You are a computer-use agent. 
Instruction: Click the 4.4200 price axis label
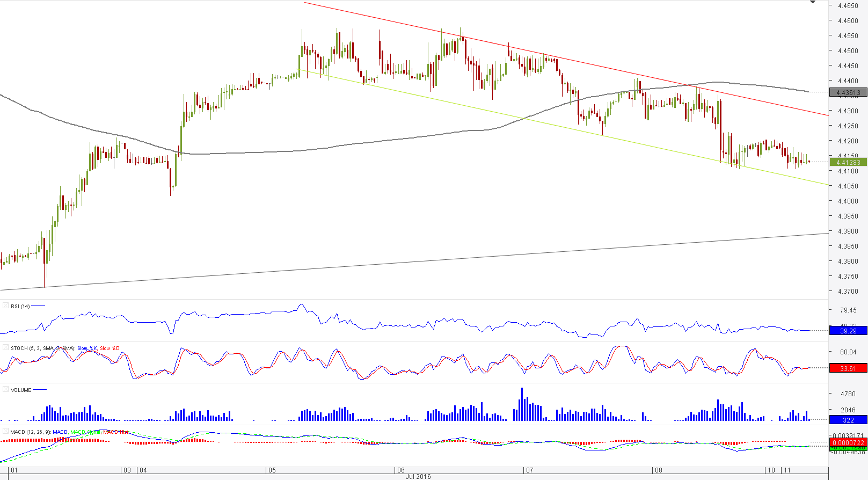[x=848, y=141]
